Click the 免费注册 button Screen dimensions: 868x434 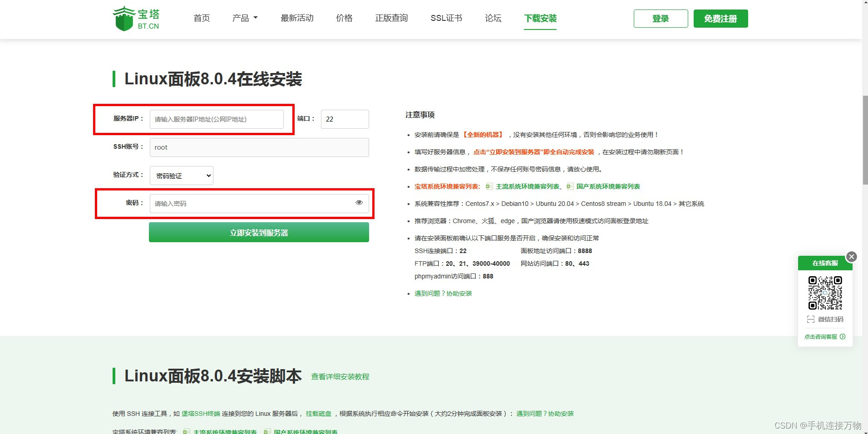point(721,19)
